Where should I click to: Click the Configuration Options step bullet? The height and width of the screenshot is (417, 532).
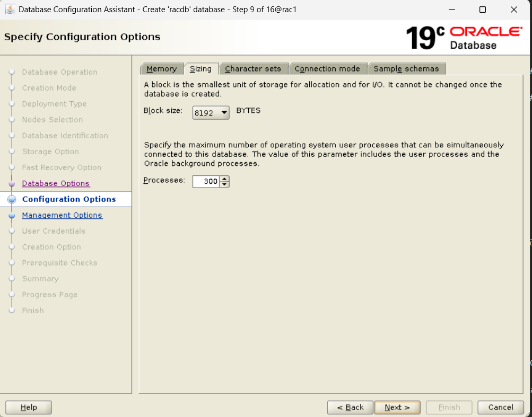click(x=12, y=199)
